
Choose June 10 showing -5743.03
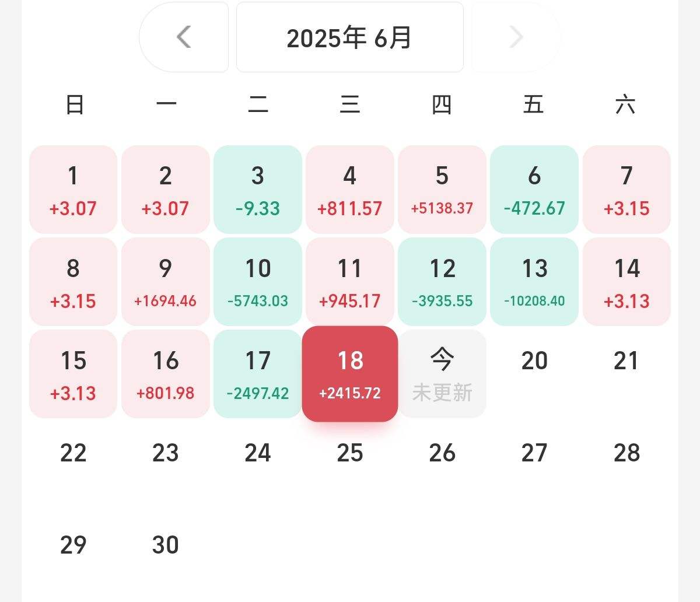click(258, 282)
